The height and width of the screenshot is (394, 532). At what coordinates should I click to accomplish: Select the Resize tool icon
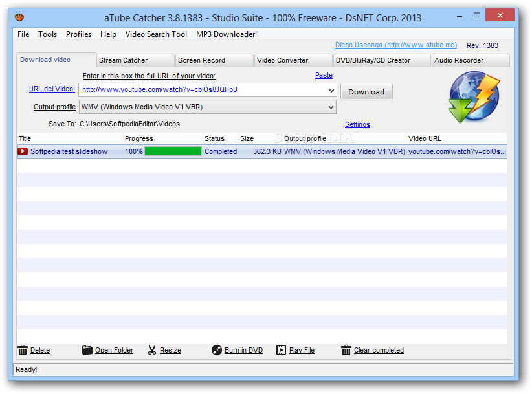coord(153,350)
